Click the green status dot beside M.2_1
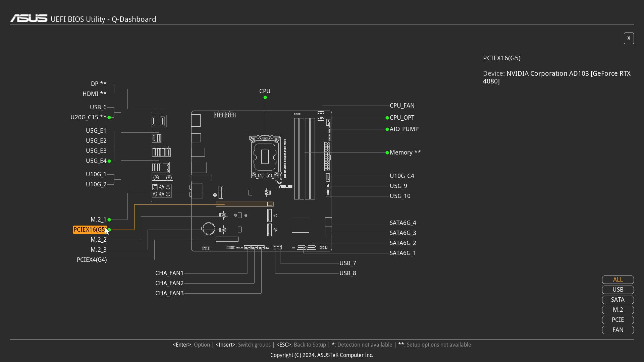Image resolution: width=644 pixels, height=362 pixels. [x=109, y=220]
